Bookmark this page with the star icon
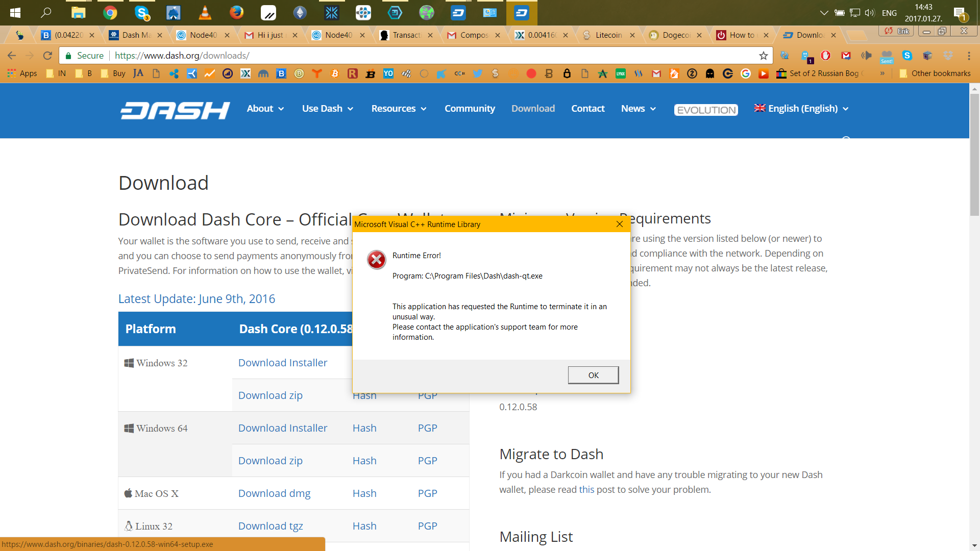980x551 pixels. pos(763,56)
